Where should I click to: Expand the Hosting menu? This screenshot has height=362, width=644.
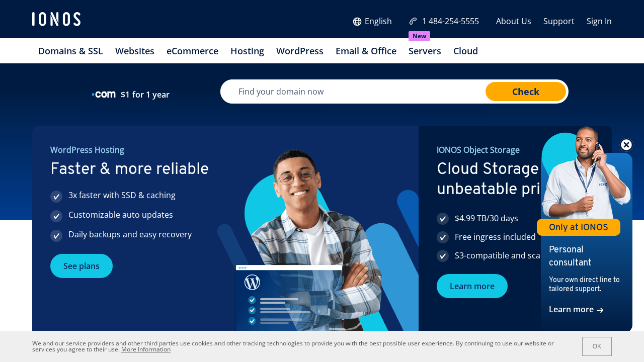click(247, 51)
